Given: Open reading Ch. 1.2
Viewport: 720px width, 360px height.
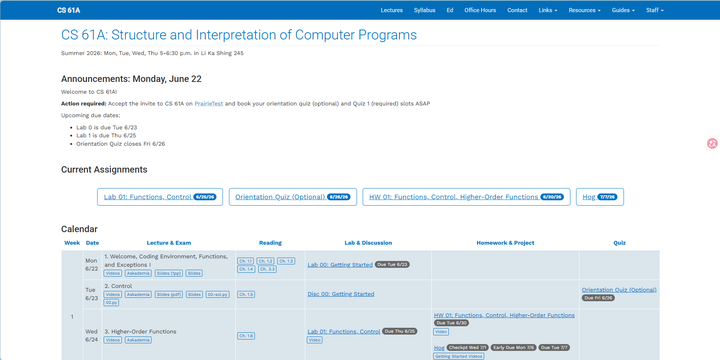Looking at the screenshot, I should click(x=265, y=261).
